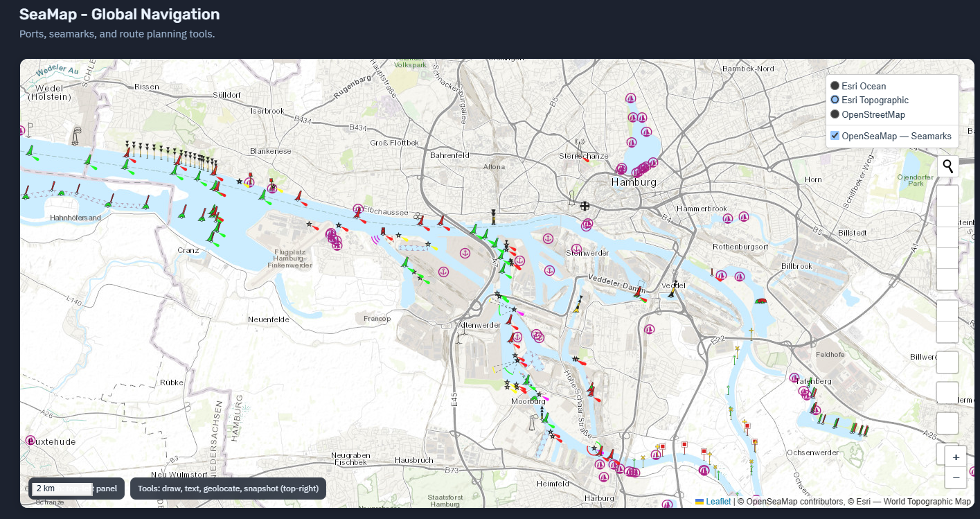This screenshot has height=519, width=980.
Task: Select the Esri Topographic base layer
Action: pyautogui.click(x=835, y=100)
